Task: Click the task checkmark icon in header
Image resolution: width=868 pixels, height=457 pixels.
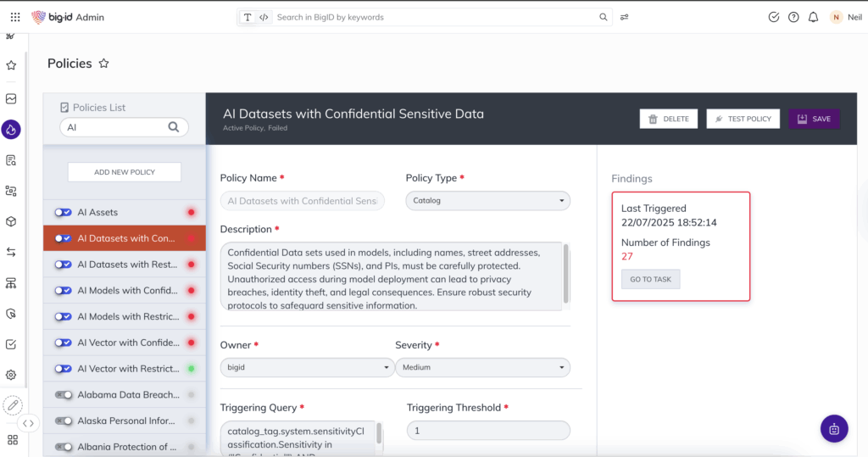Action: [x=773, y=17]
